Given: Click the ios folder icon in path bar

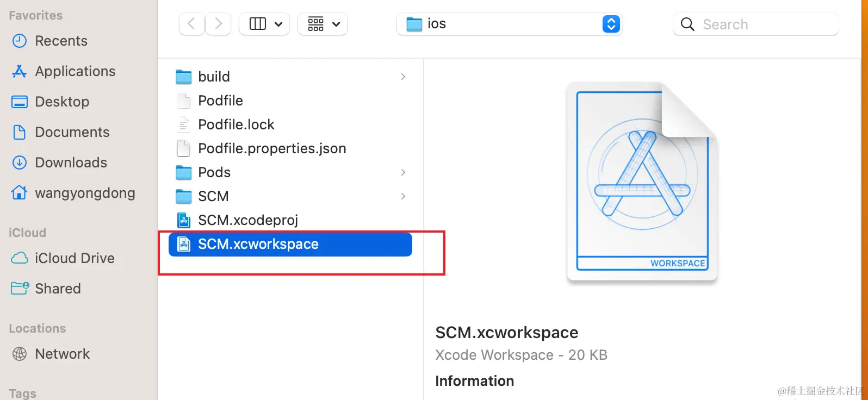Looking at the screenshot, I should coord(414,24).
